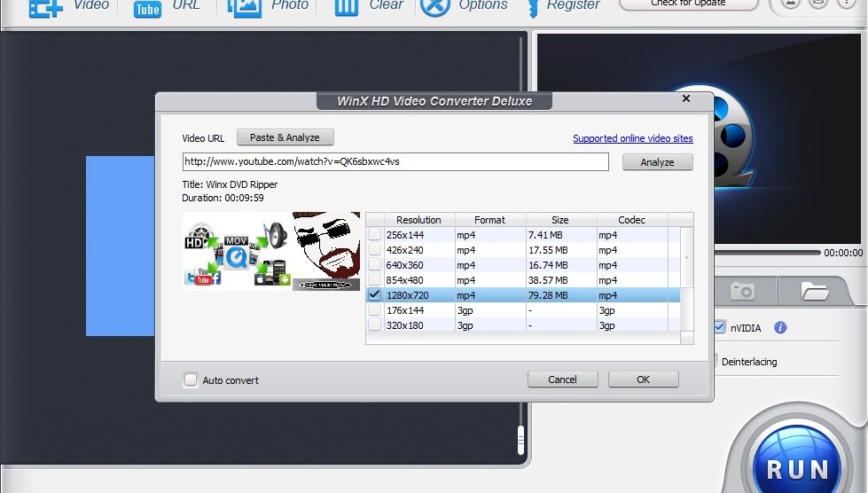The image size is (868, 493).
Task: Click the nVIDIA info icon
Action: [x=780, y=327]
